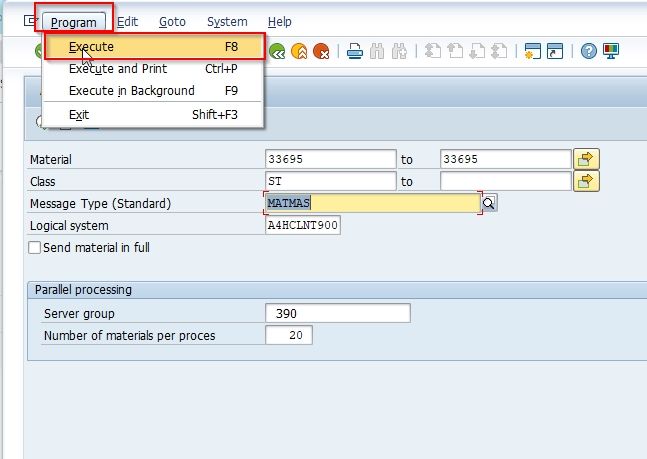Screen dimensions: 647x459
Task: Click the Material from field containing 33695
Action: point(331,159)
